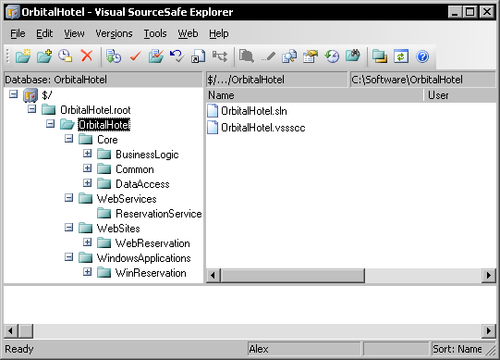Click the SourceSafe title bar app icon

coord(13,12)
